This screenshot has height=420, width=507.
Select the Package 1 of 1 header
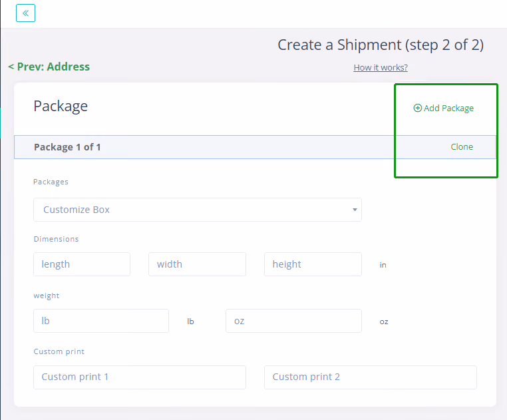pyautogui.click(x=255, y=147)
